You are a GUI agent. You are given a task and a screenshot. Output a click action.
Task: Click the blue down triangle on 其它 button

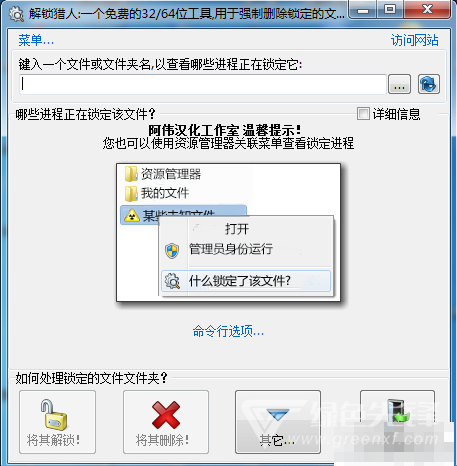point(278,415)
